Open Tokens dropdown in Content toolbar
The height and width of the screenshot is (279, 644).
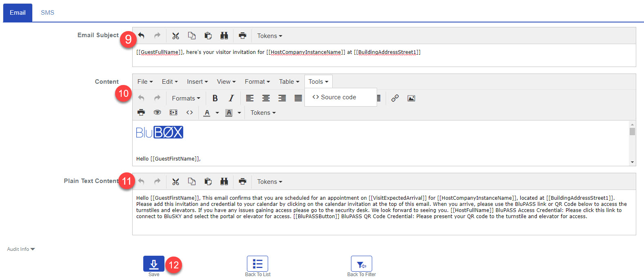point(263,113)
